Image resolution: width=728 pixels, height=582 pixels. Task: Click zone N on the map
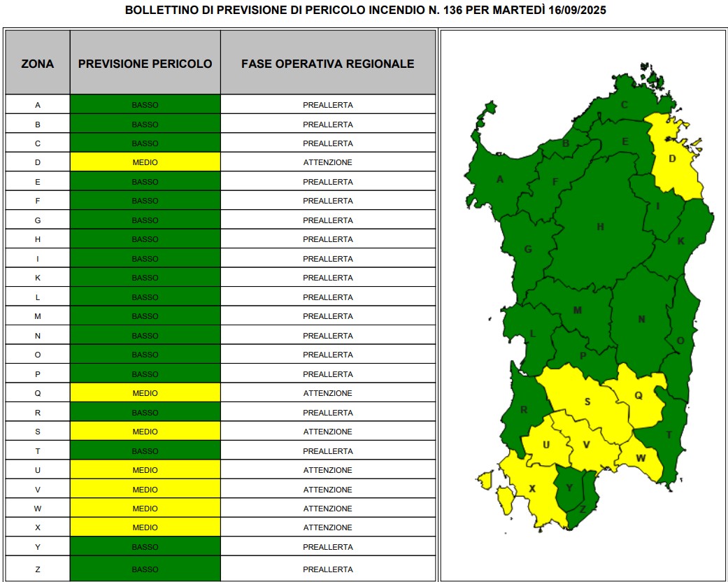[x=642, y=320]
